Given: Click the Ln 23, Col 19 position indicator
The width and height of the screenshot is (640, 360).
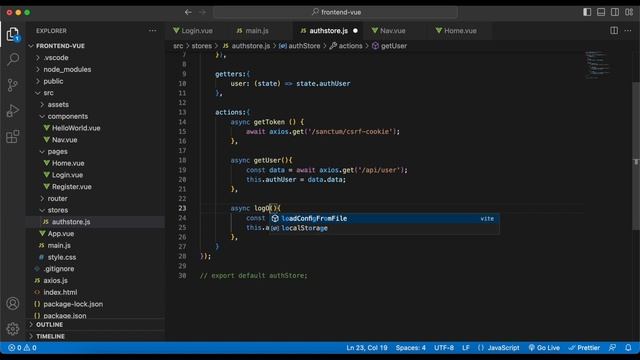Looking at the screenshot, I should coord(367,348).
